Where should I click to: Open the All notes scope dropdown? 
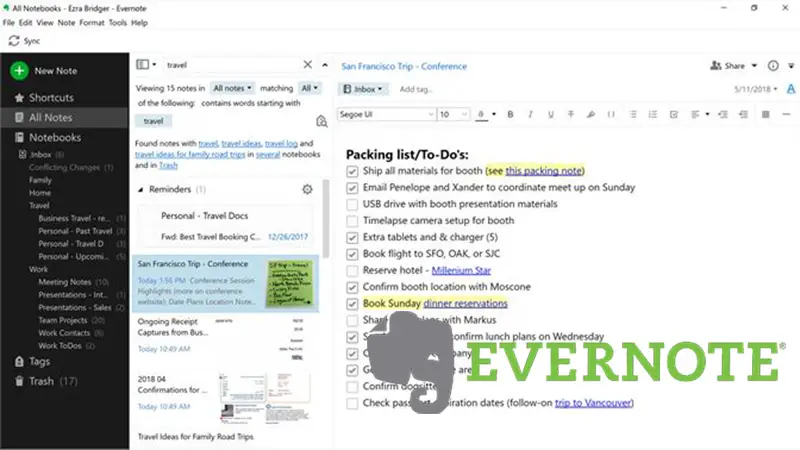click(x=232, y=88)
